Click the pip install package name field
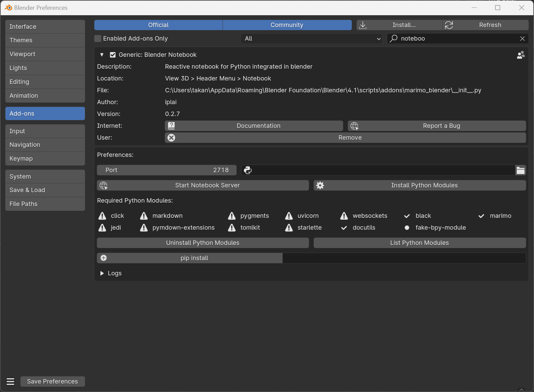The image size is (534, 392). (404, 258)
